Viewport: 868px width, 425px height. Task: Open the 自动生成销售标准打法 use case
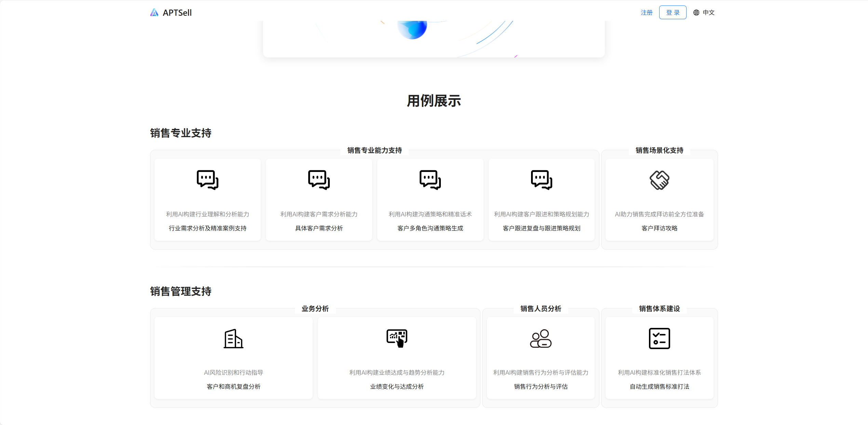pyautogui.click(x=660, y=386)
